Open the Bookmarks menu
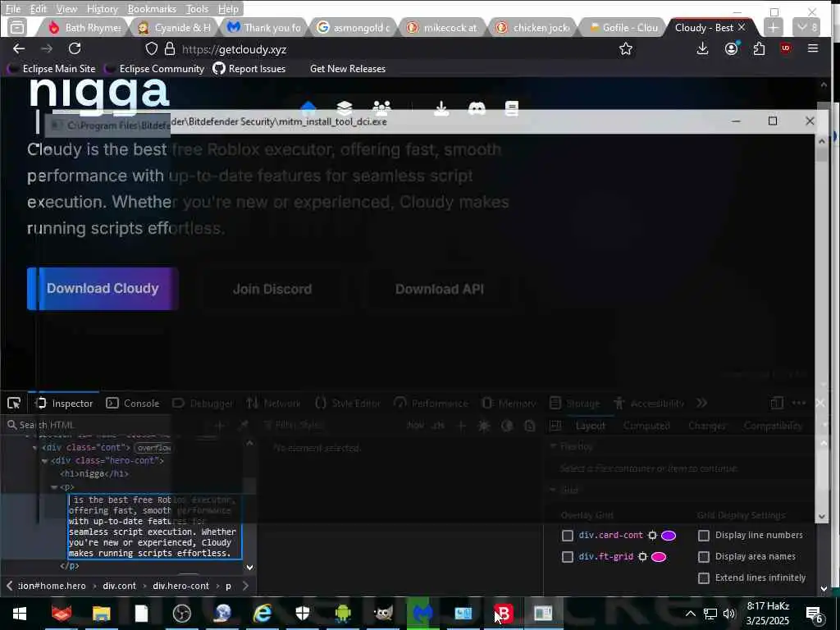 pos(152,8)
